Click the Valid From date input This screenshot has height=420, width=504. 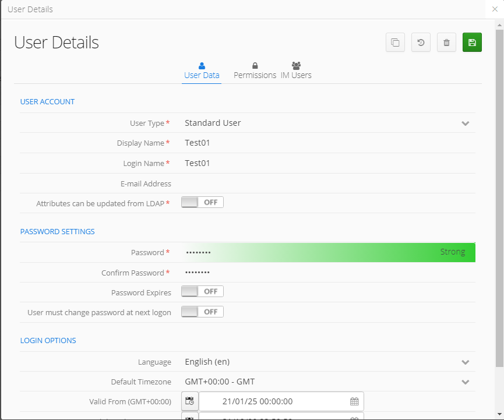(x=281, y=401)
